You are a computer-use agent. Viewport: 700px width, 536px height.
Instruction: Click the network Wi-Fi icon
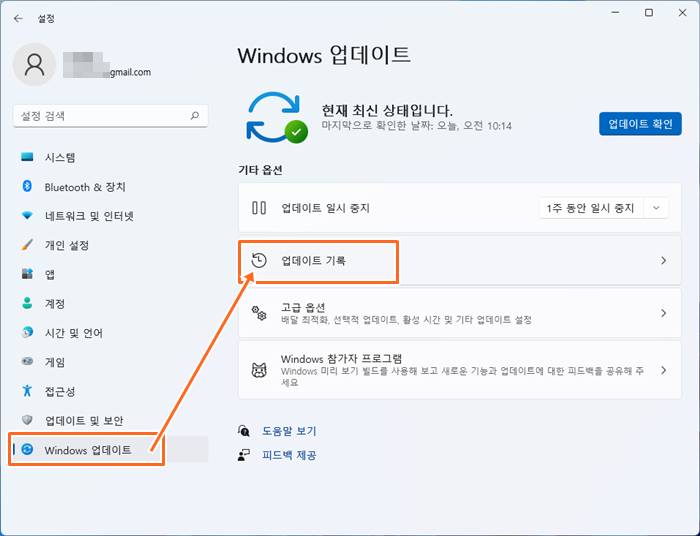click(27, 216)
